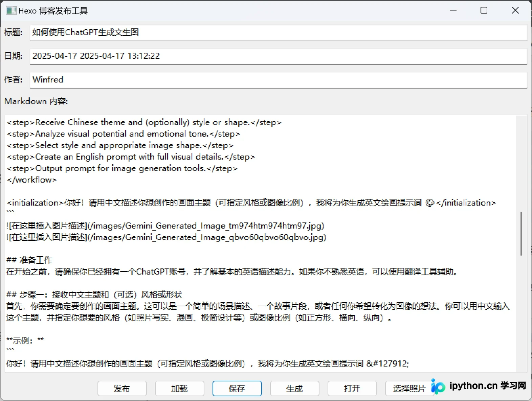Click the '## 准备工作' heading line
The image size is (532, 401).
tap(29, 260)
